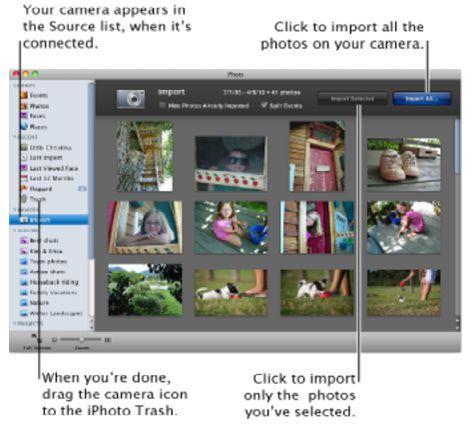Click the Import All button
Viewport: 474px width, 425px height.
[422, 99]
